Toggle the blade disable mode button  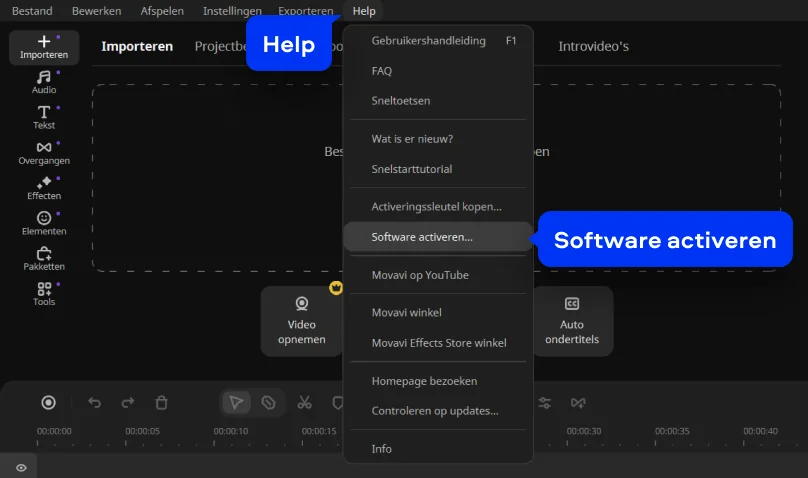pyautogui.click(x=268, y=403)
